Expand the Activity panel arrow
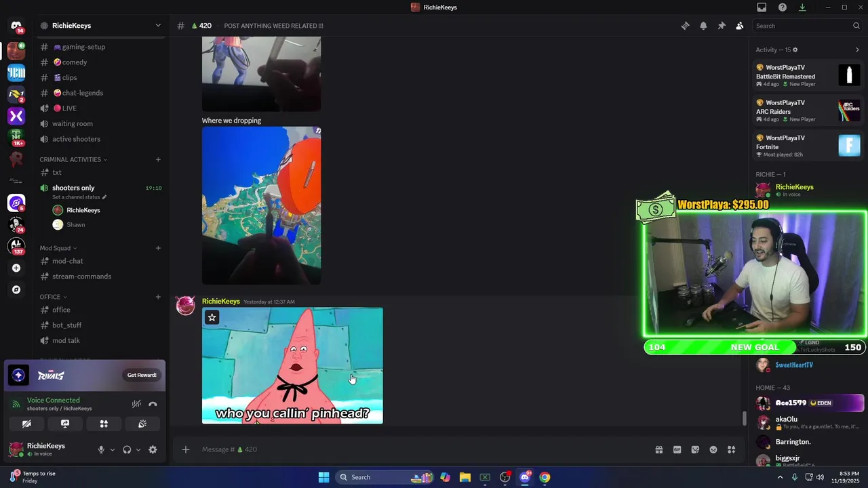868x488 pixels. 857,49
